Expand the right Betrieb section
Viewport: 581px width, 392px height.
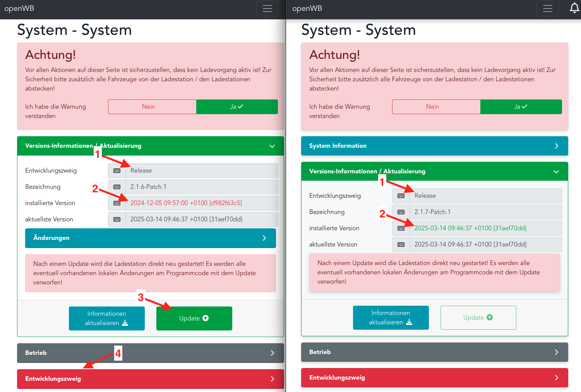[434, 352]
